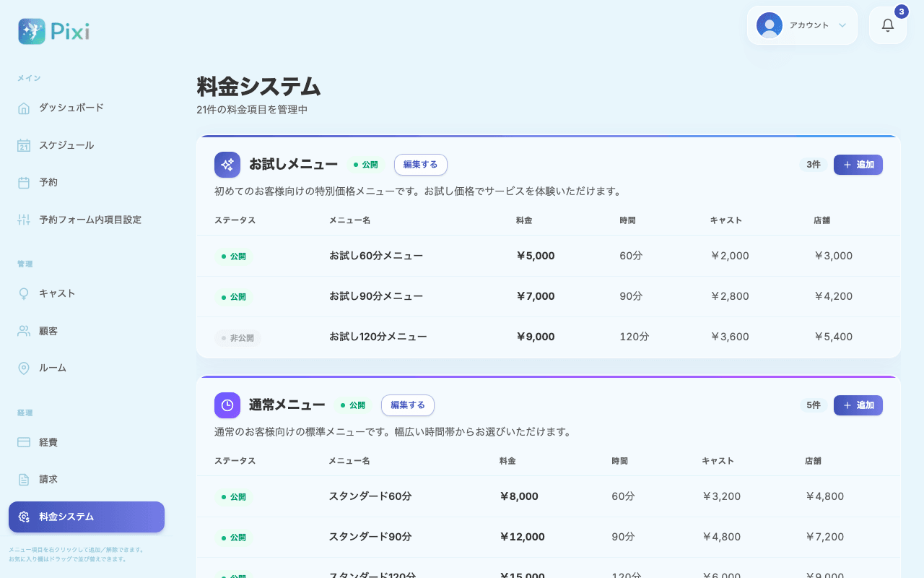The image size is (924, 578).
Task: Select the ルーム map pin icon
Action: click(24, 368)
